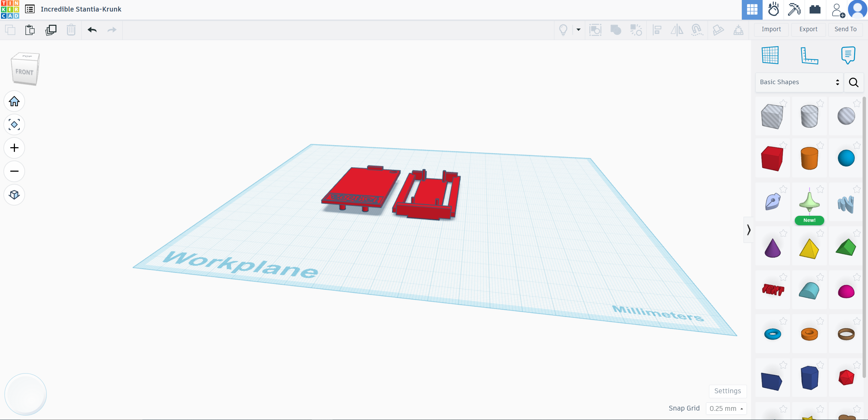
Task: Select the blue Sphere shape
Action: [x=846, y=158]
